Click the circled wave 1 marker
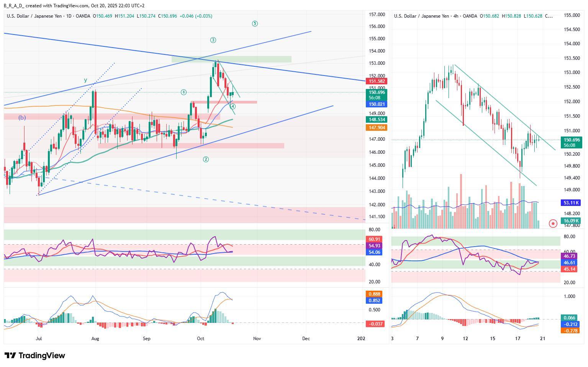Screen dimensions: 588x367 [184, 92]
